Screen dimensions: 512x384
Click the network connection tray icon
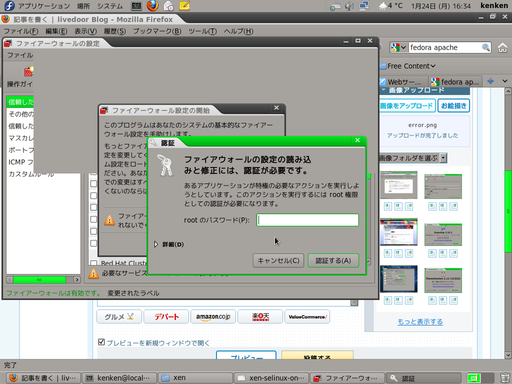coord(364,6)
